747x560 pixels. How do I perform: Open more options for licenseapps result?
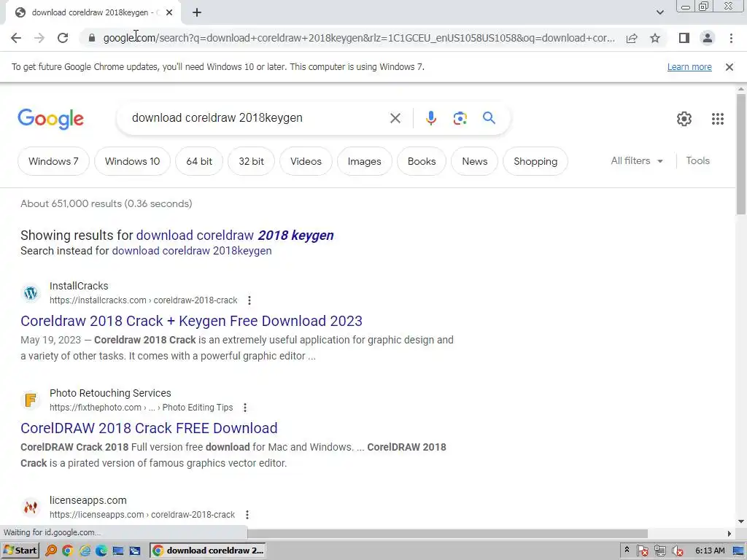pos(247,515)
